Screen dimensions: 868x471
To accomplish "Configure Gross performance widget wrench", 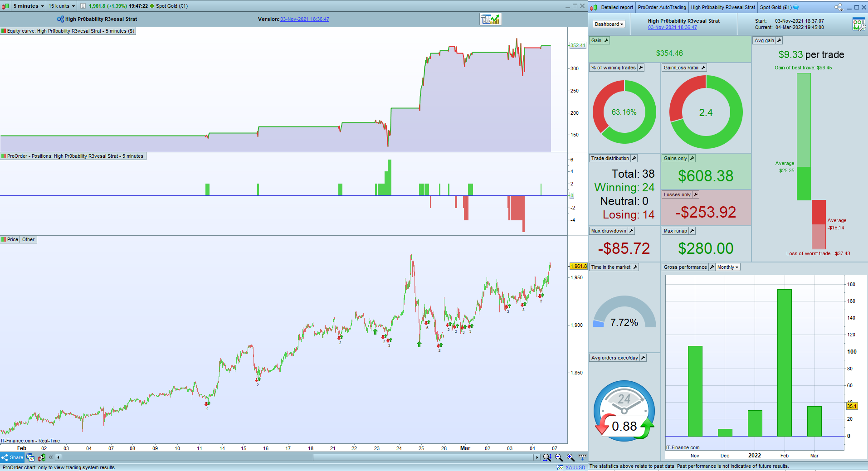I will (712, 267).
